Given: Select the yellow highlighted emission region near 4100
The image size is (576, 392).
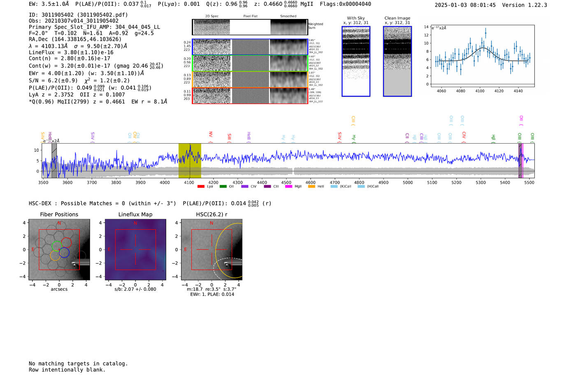Looking at the screenshot, I should click(x=190, y=160).
